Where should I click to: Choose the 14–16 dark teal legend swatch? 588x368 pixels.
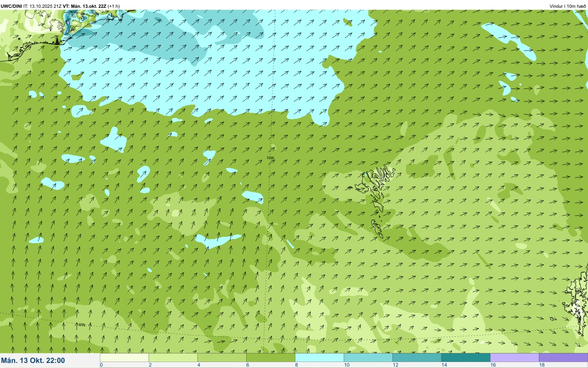tap(465, 357)
